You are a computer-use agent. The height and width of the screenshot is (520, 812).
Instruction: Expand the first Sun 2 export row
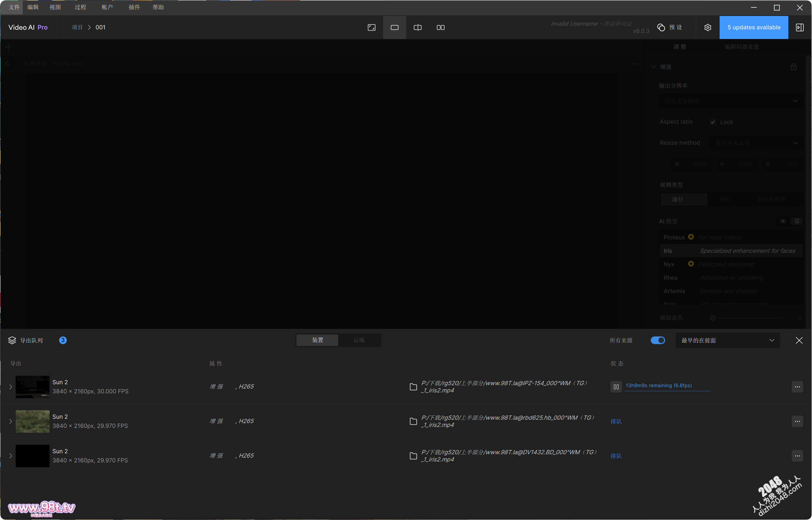(x=11, y=387)
